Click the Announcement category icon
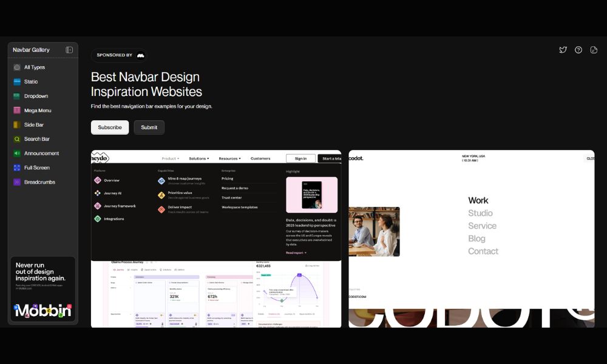Viewport: 607px width, 364px height. (x=17, y=153)
